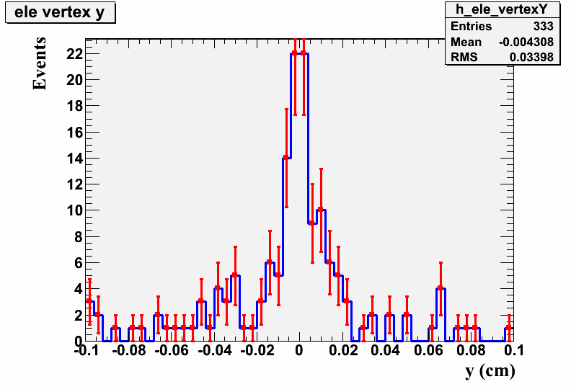Screen dimensions: 571x392
Task: Click the y-axis label 4
Action: [79, 290]
